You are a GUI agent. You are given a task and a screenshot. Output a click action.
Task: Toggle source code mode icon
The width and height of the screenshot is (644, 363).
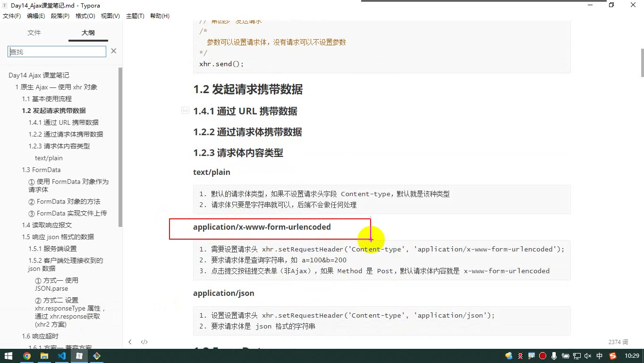(144, 342)
